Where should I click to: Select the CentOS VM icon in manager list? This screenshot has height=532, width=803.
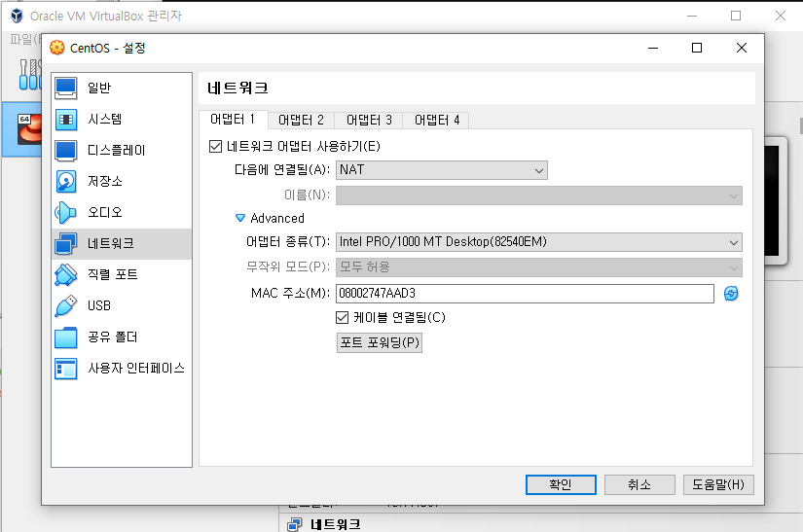pyautogui.click(x=30, y=129)
